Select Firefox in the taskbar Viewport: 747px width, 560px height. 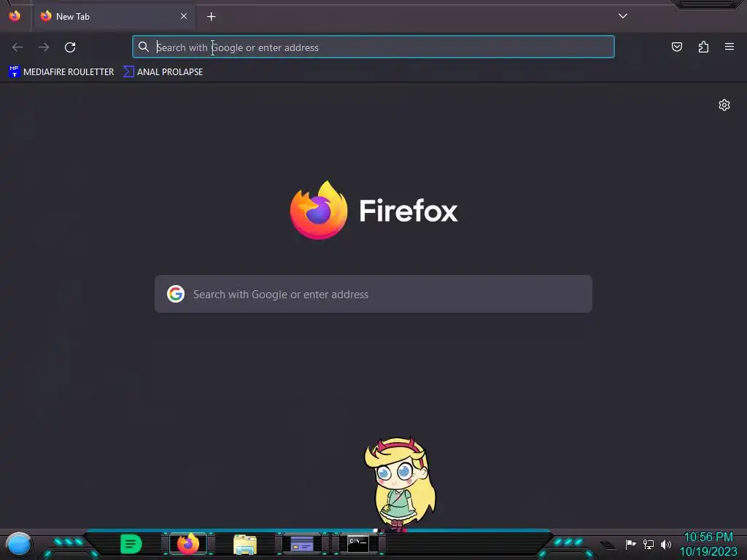pos(187,544)
